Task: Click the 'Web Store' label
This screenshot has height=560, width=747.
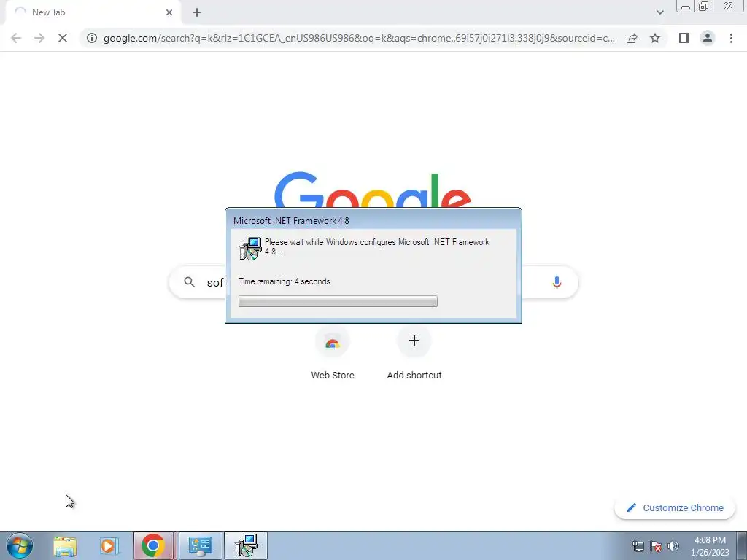Action: 333,376
